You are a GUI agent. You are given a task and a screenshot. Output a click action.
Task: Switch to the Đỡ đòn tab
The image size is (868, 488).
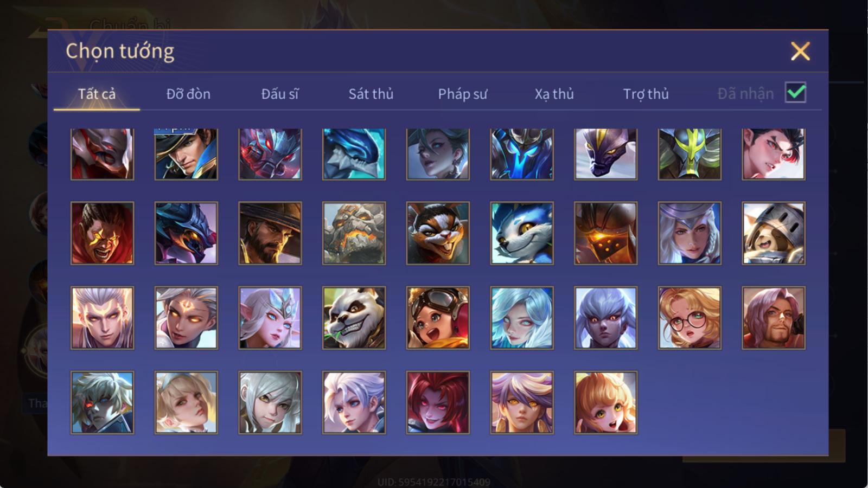click(188, 94)
